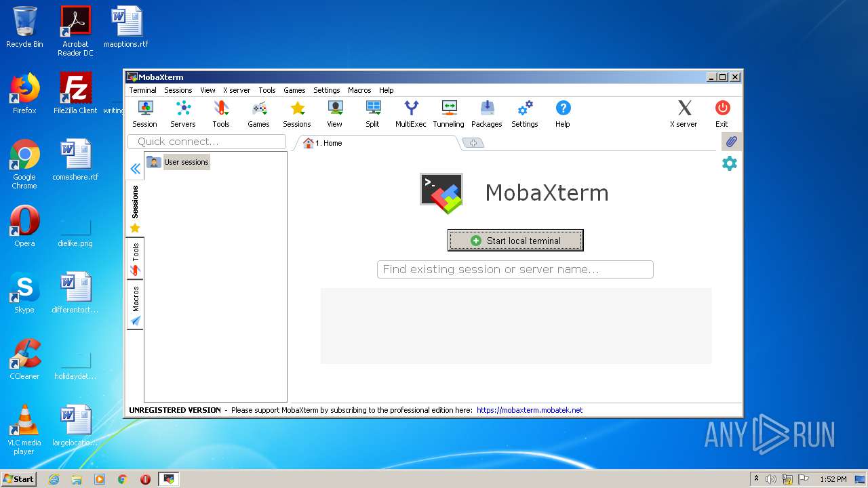Open the mobaxterm.mobatek.net link
Screen dimensions: 868x488
530,410
